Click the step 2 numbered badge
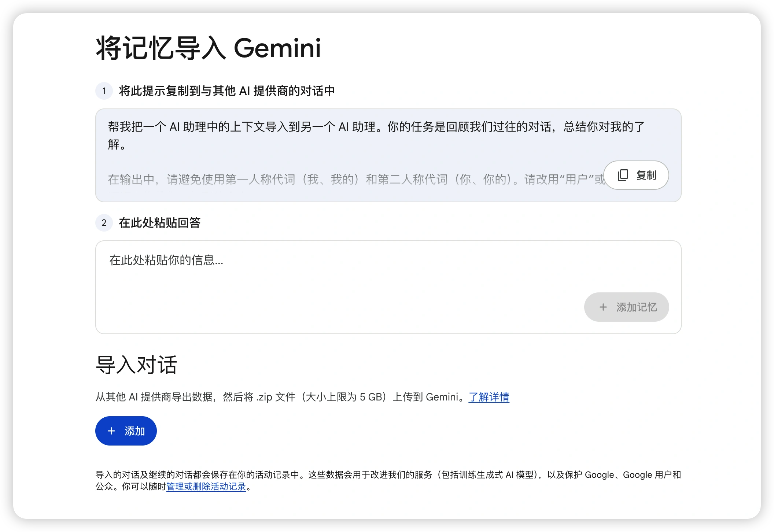The image size is (774, 532). click(x=104, y=223)
